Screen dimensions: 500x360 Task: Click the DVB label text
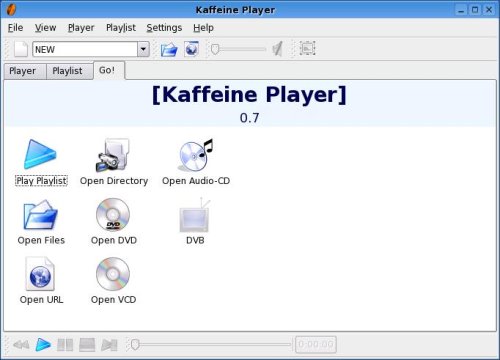195,240
